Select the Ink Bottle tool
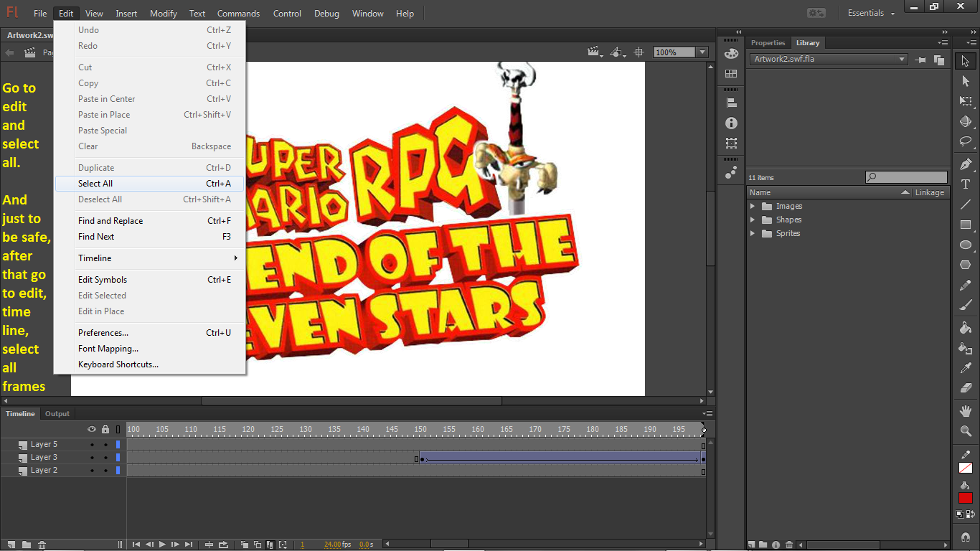Screen dimensions: 980x551 pos(966,348)
